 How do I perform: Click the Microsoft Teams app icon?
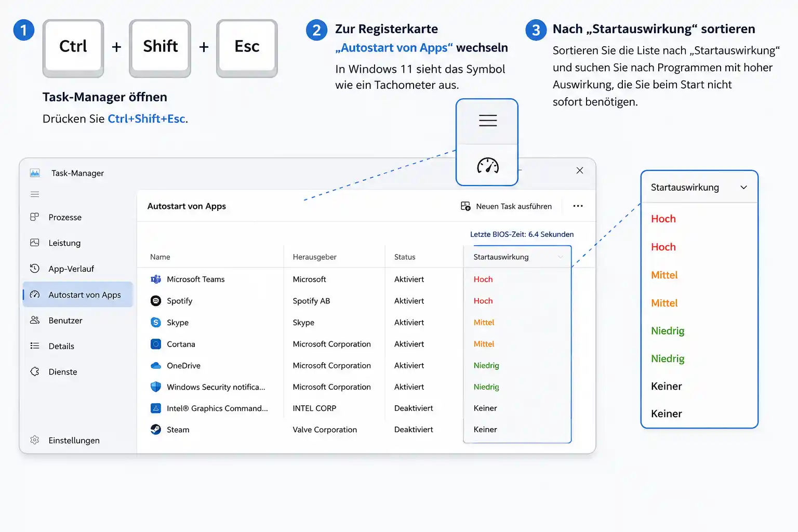(156, 279)
